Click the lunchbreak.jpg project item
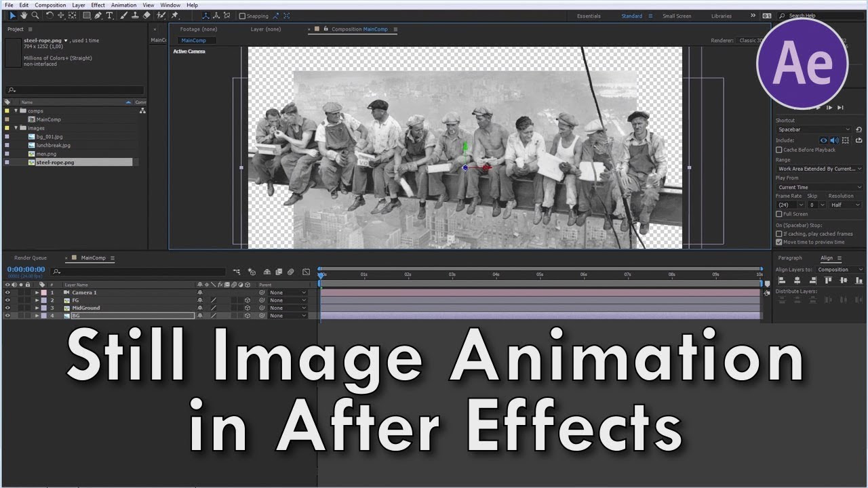Screen dimensions: 868x488 click(54, 145)
